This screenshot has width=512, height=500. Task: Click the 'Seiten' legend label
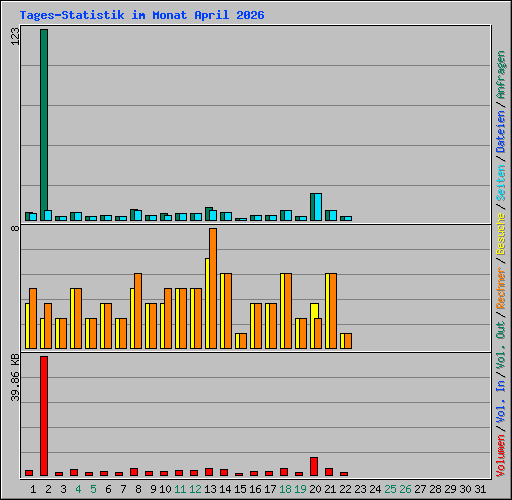(x=501, y=183)
